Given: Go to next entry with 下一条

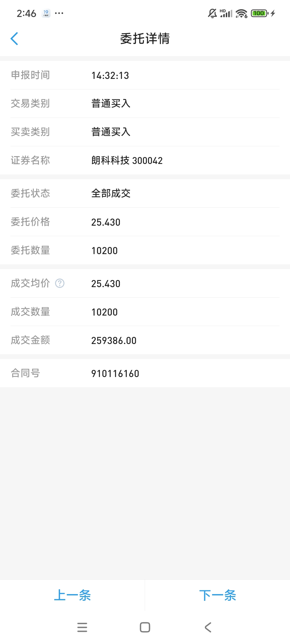Looking at the screenshot, I should (218, 595).
